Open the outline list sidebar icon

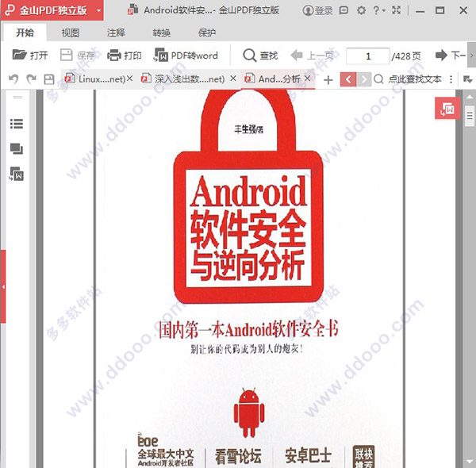[x=17, y=124]
